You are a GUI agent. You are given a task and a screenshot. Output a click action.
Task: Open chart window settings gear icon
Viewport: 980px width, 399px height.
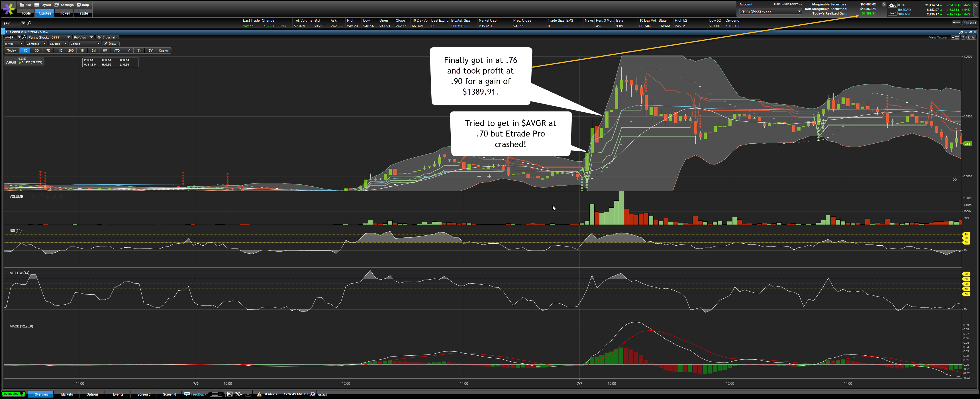pyautogui.click(x=961, y=32)
